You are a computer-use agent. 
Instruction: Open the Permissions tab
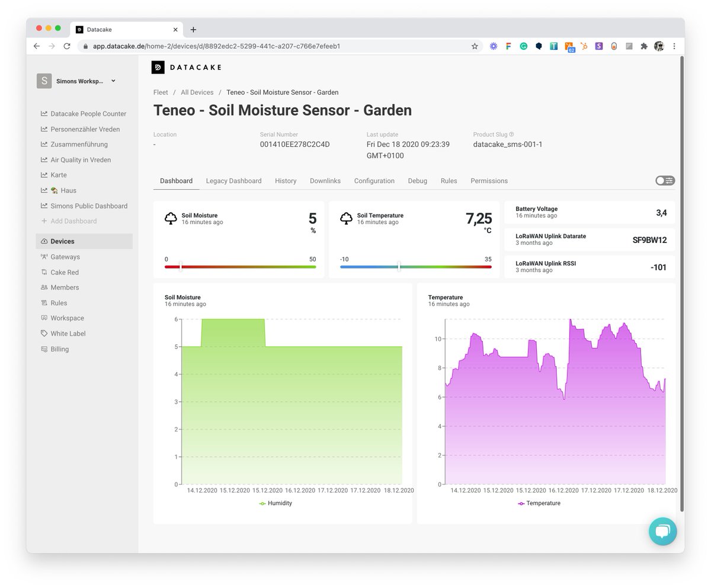tap(489, 181)
